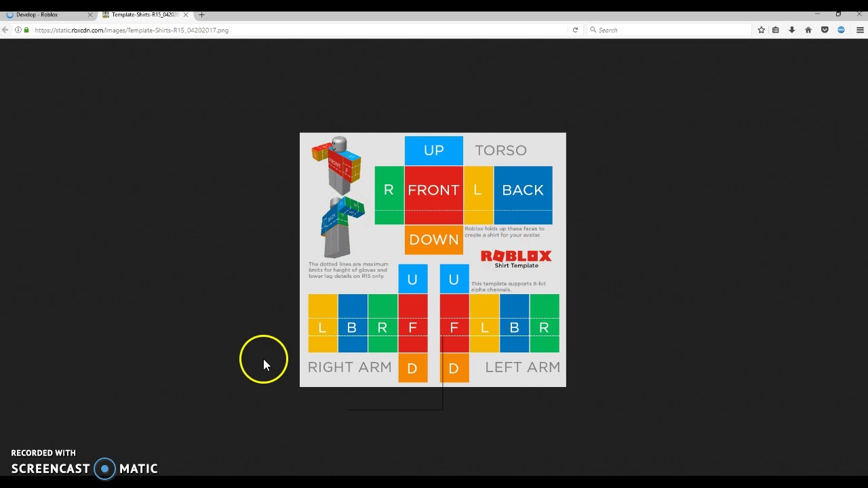Click the green secure-connection padlock icon
This screenshot has height=488, width=868.
point(26,30)
